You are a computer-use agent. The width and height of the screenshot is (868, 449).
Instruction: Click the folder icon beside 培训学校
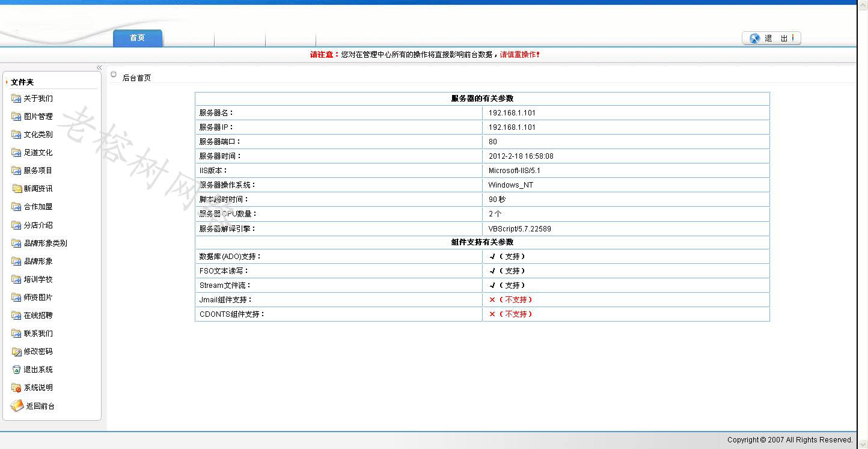point(16,279)
